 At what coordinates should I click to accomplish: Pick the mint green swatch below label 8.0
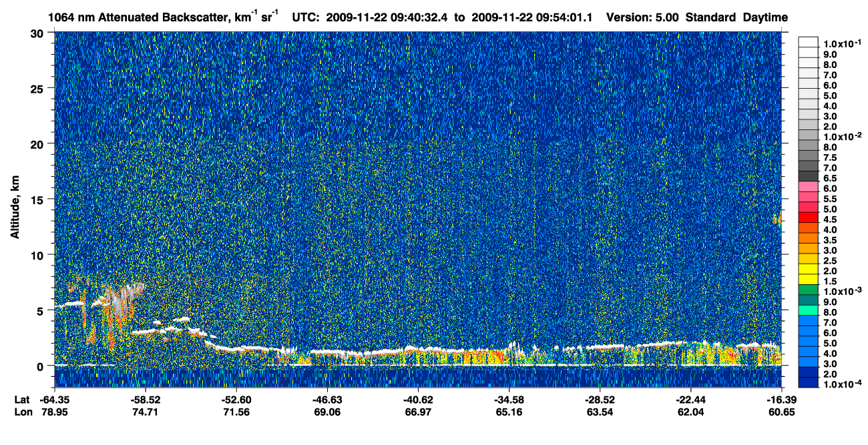coord(809,310)
